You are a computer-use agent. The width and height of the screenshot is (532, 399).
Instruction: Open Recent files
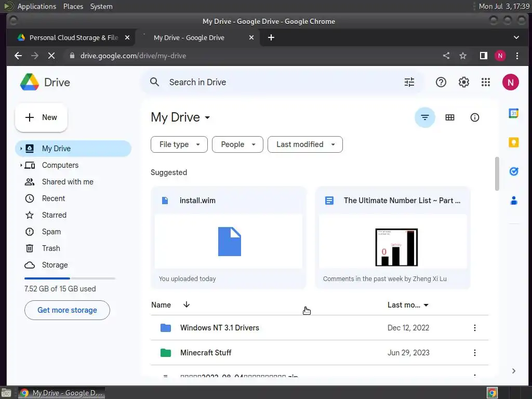point(54,198)
